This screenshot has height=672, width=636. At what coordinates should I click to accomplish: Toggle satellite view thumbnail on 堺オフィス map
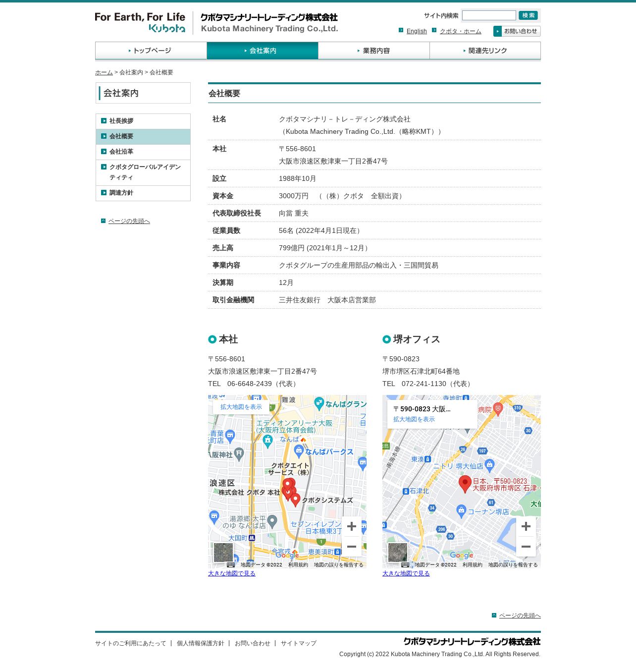click(x=398, y=553)
